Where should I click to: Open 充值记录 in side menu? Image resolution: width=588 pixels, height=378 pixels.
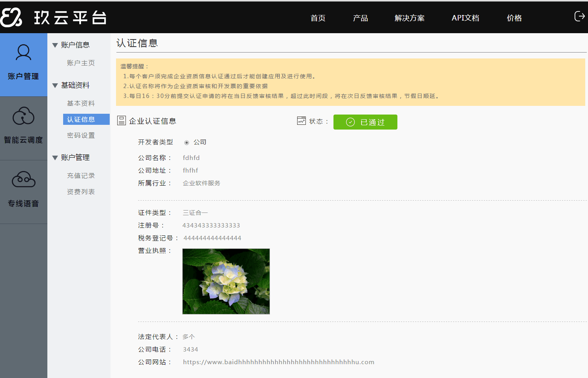click(81, 175)
